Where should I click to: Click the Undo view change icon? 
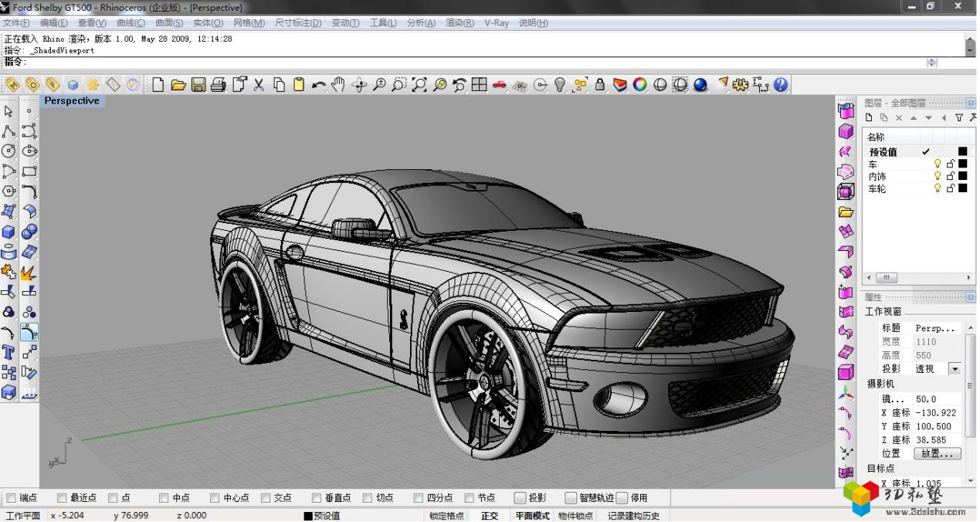pos(459,85)
